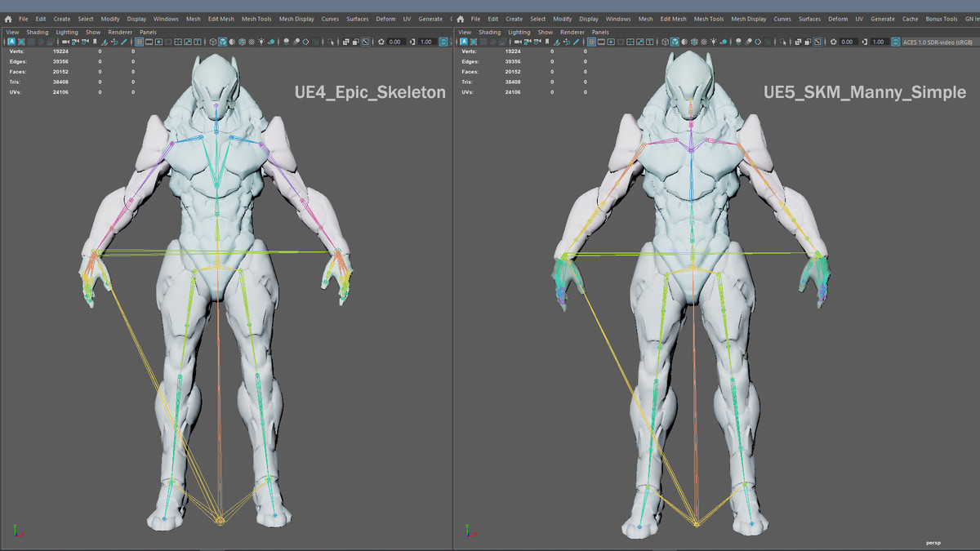The width and height of the screenshot is (980, 551).
Task: Open the Cache menu in UE5 window
Action: tap(910, 19)
